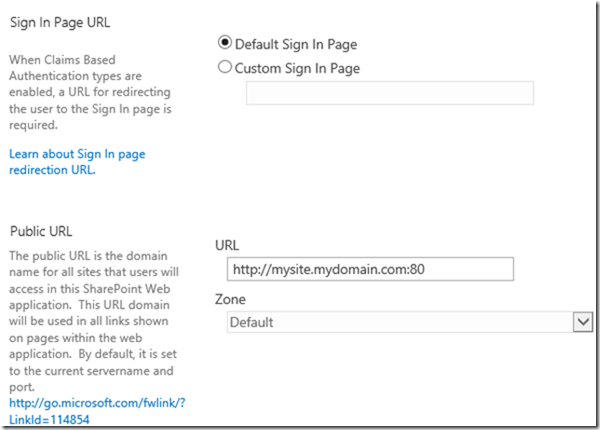Click the Custom Sign In Page URL text box
This screenshot has width=600, height=430.
(390, 93)
